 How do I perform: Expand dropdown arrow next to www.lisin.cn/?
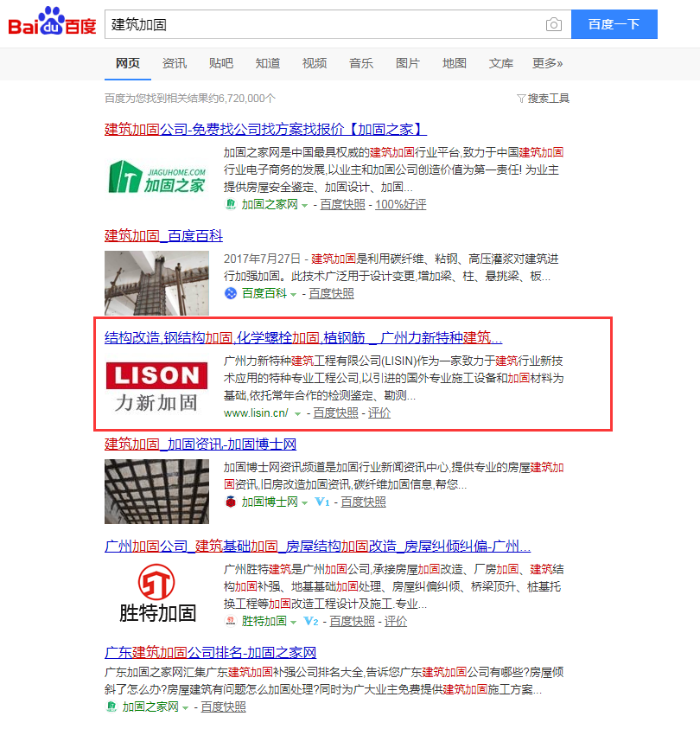click(298, 413)
